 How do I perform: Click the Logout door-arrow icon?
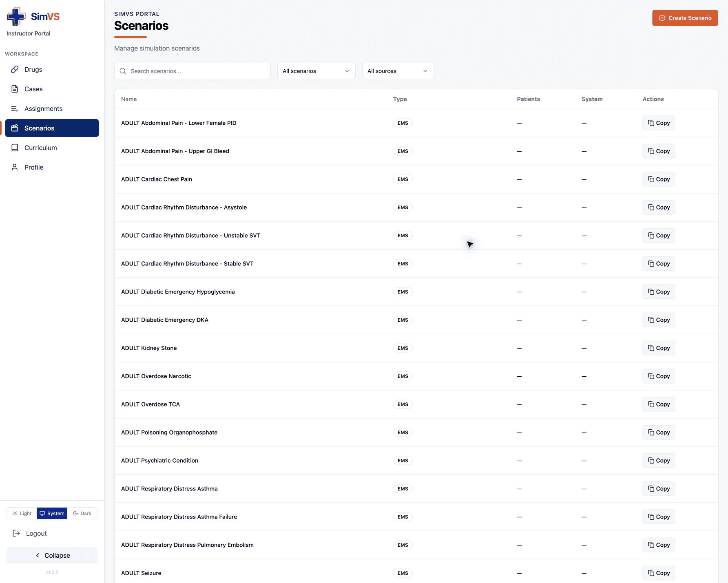click(16, 533)
